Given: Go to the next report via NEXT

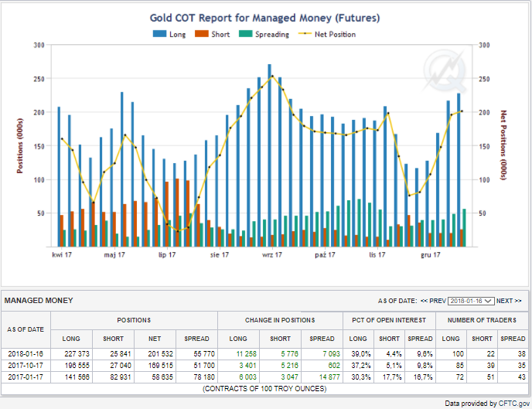Looking at the screenshot, I should 509,301.
